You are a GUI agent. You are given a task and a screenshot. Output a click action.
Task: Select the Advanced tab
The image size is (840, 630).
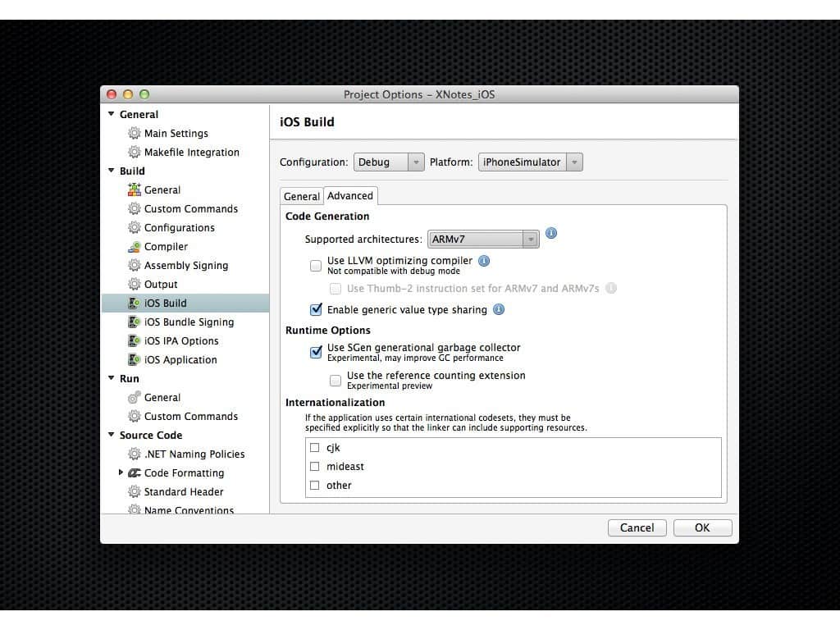click(x=350, y=195)
